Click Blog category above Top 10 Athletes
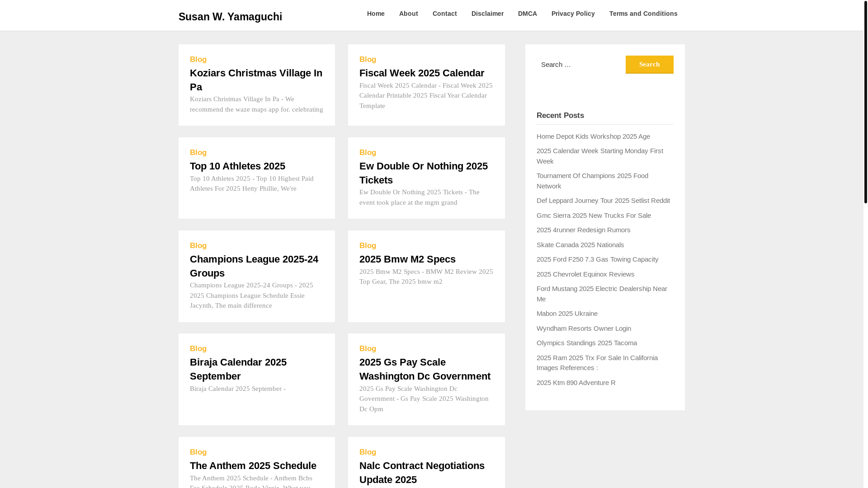868x488 pixels. (x=198, y=152)
